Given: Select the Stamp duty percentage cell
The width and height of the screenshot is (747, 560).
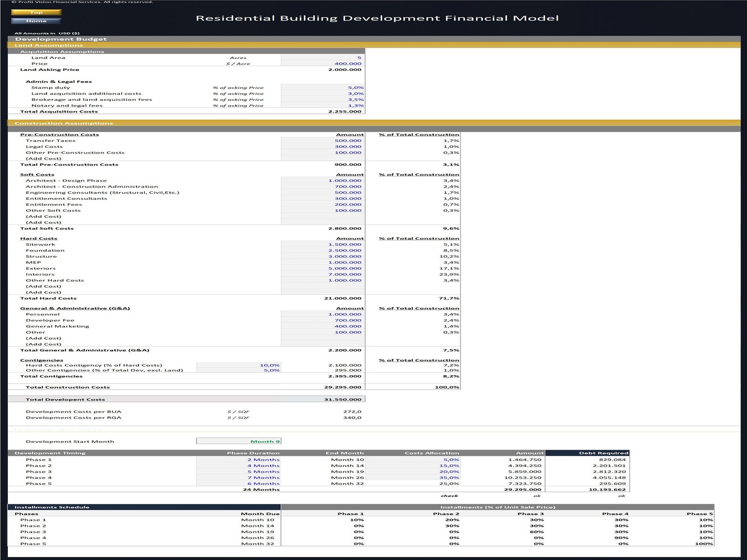Looking at the screenshot, I should 323,88.
